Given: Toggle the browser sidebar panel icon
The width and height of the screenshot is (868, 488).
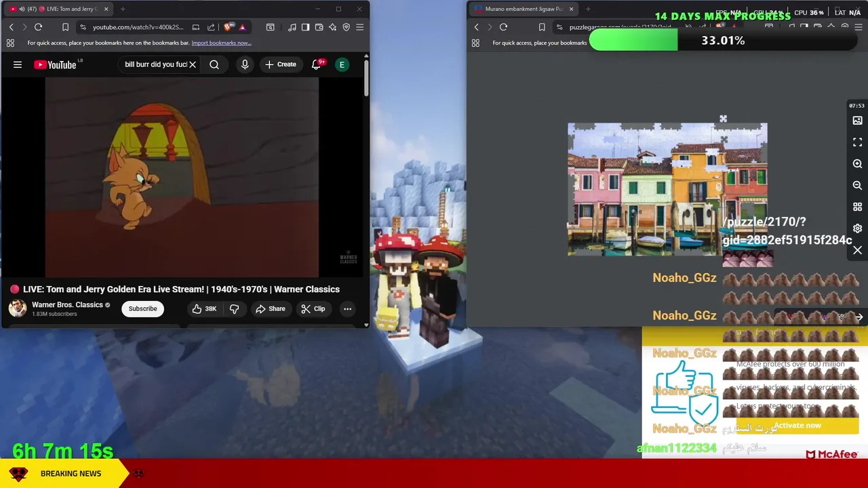Looking at the screenshot, I should [x=305, y=27].
